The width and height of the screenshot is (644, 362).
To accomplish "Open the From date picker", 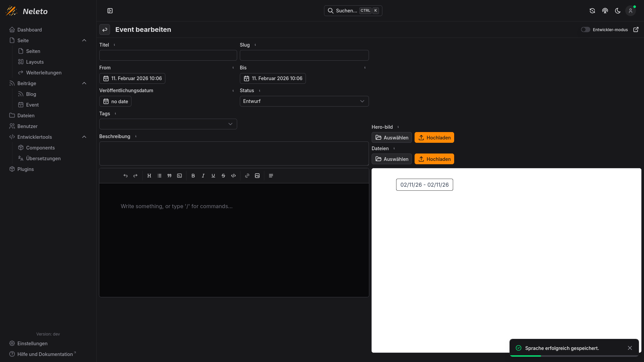I will 132,78.
